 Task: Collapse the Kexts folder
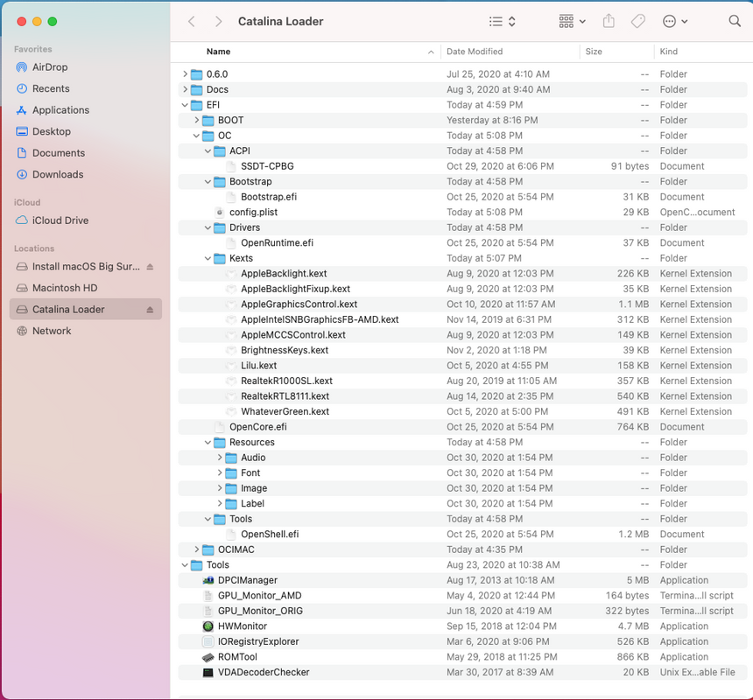click(208, 258)
